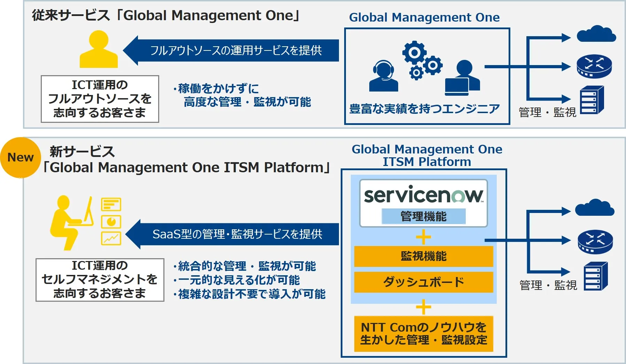This screenshot has height=364, width=626.
Task: Click the NTT Comのノウハウ orange box
Action: tap(423, 333)
